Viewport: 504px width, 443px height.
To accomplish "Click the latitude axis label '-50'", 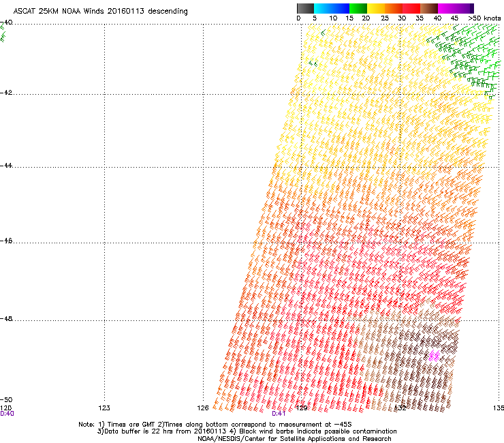I will point(6,399).
